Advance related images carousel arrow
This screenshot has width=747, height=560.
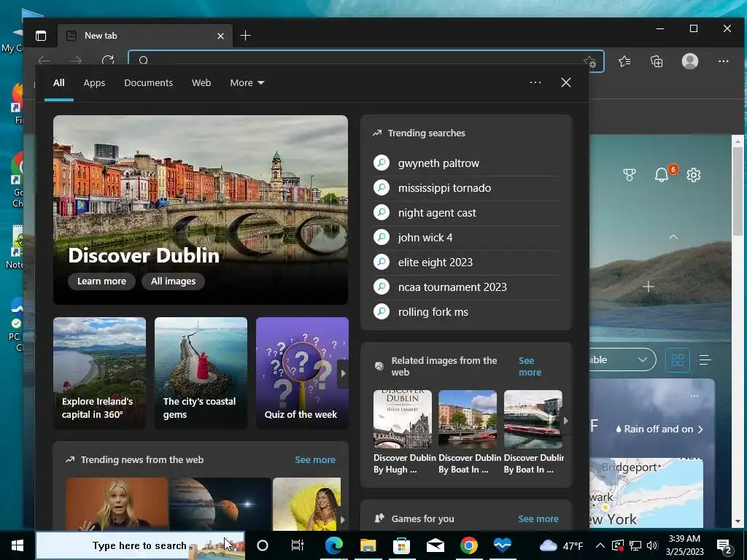tap(565, 421)
